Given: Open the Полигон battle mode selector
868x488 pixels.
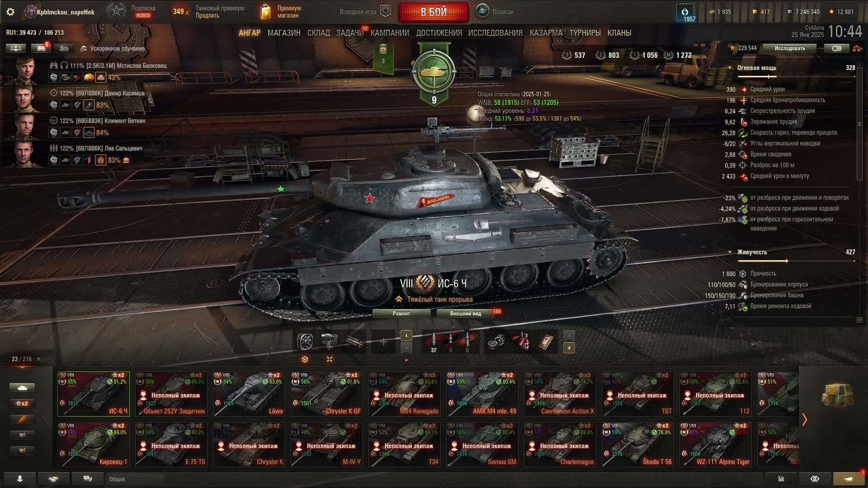Looking at the screenshot, I should tap(495, 12).
